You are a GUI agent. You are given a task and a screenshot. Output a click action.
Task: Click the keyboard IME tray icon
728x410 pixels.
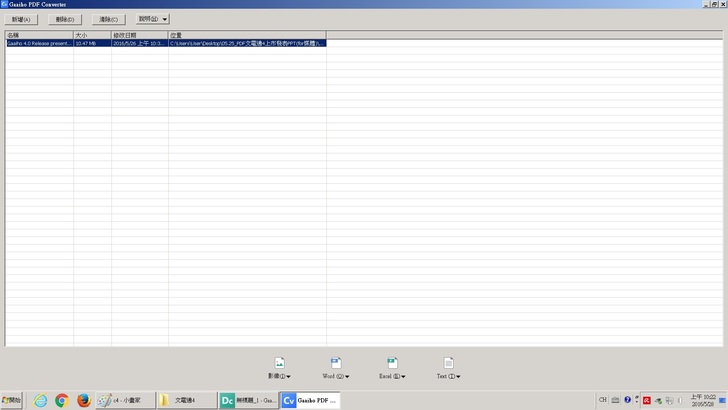coord(615,400)
